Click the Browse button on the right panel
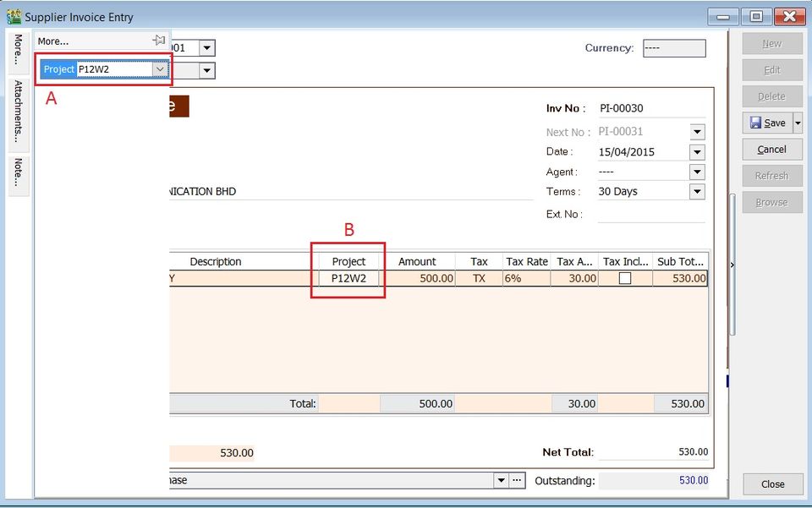Viewport: 812px width, 508px height. [x=771, y=202]
